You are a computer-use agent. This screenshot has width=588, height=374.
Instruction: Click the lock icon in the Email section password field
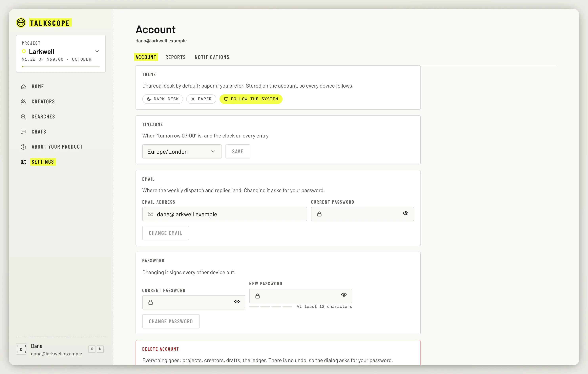point(319,214)
